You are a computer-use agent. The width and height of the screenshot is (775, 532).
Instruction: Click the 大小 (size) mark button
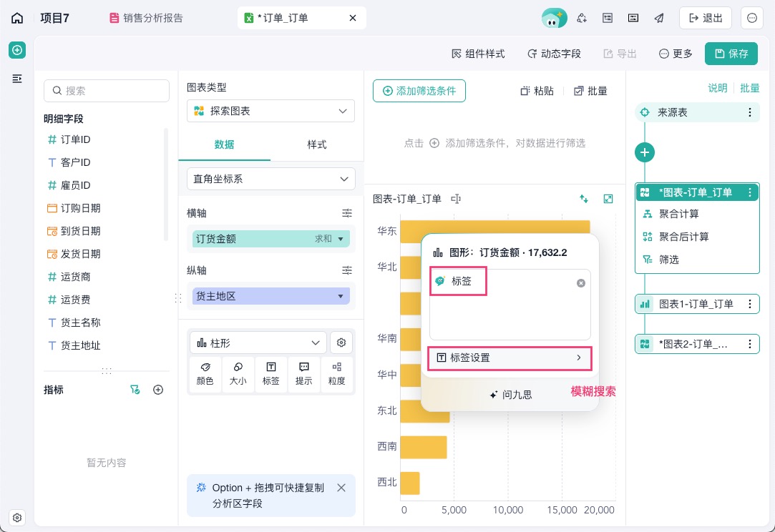[x=238, y=374]
